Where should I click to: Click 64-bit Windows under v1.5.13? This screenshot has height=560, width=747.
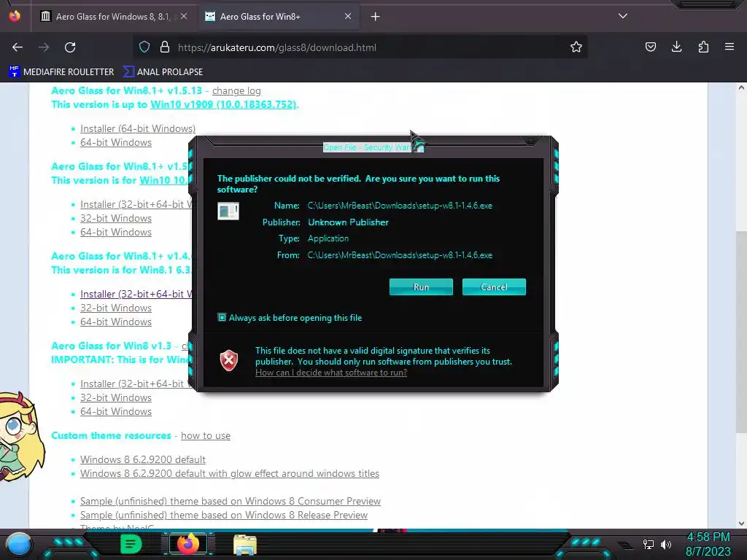[116, 142]
